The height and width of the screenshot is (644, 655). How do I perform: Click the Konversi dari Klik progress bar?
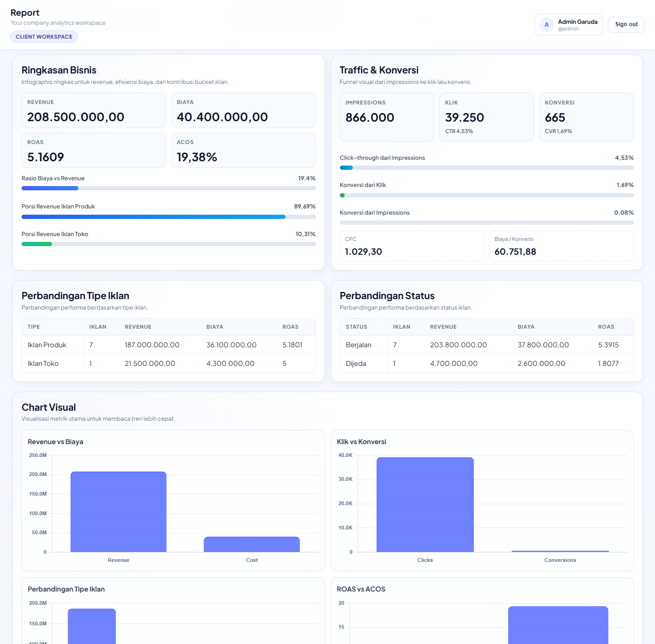(x=486, y=195)
